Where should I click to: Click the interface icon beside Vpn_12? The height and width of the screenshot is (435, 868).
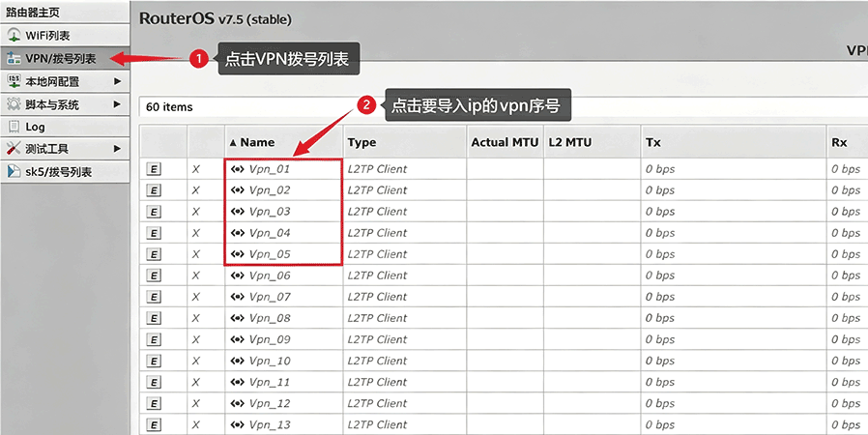[x=238, y=403]
